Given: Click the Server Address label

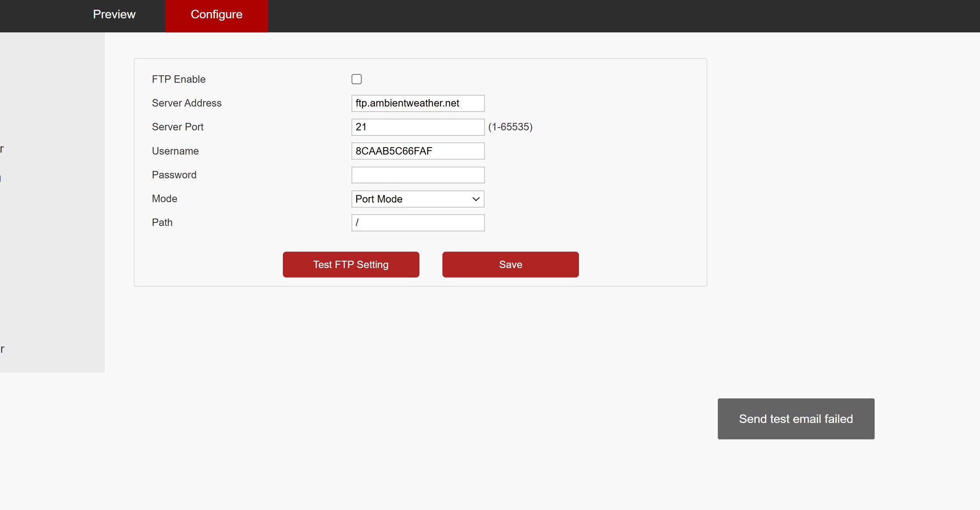Looking at the screenshot, I should point(186,103).
